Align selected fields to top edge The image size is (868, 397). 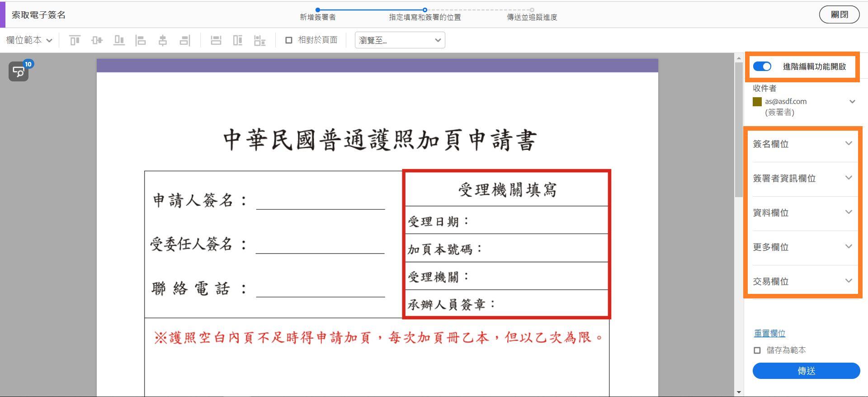coord(75,40)
